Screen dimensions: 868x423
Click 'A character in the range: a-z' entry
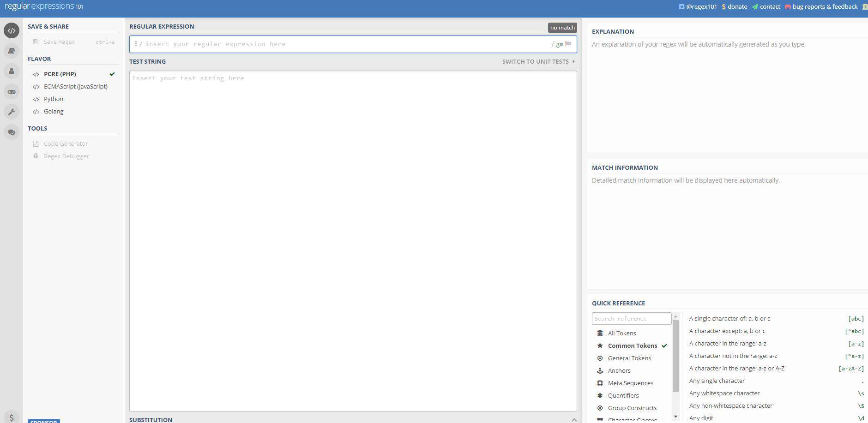pos(776,343)
